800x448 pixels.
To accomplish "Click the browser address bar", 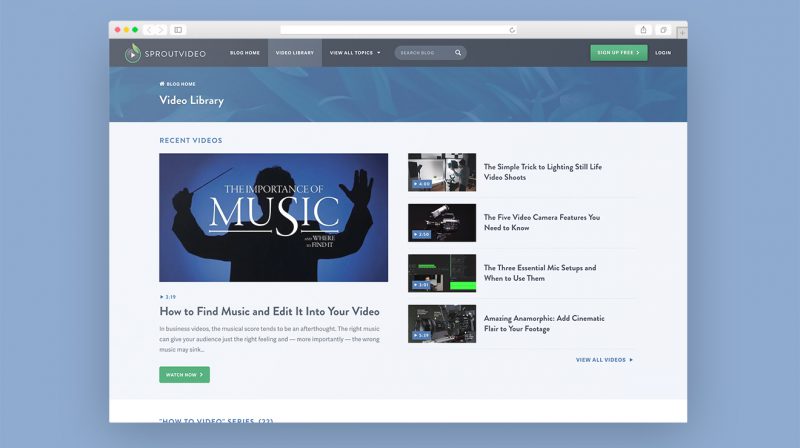I will (x=399, y=30).
